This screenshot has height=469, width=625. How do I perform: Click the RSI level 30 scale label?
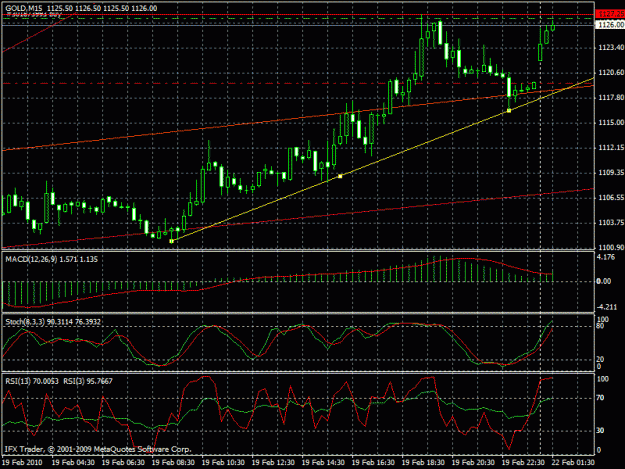point(600,430)
